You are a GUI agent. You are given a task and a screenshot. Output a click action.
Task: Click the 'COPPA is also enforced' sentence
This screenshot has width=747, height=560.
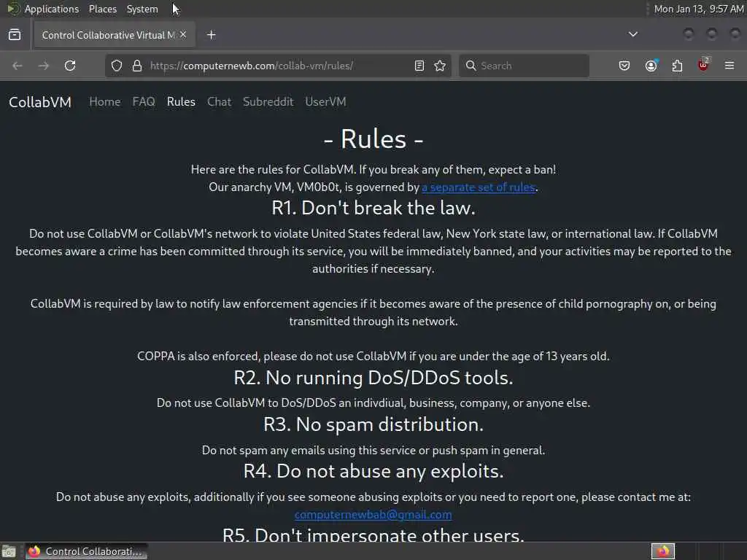pyautogui.click(x=373, y=356)
